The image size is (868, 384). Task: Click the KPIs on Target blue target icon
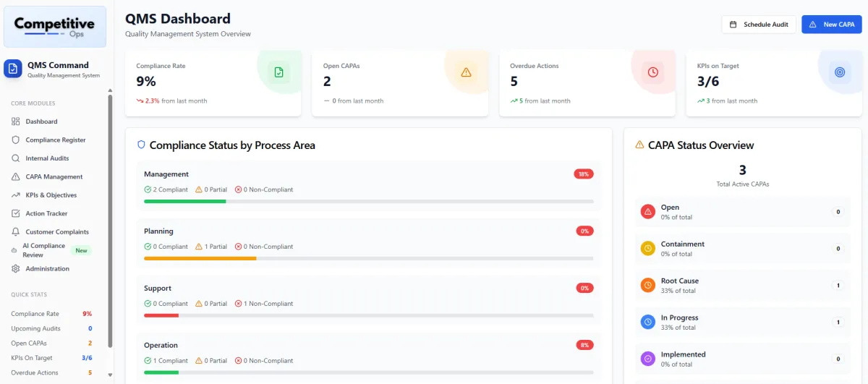[x=840, y=72]
